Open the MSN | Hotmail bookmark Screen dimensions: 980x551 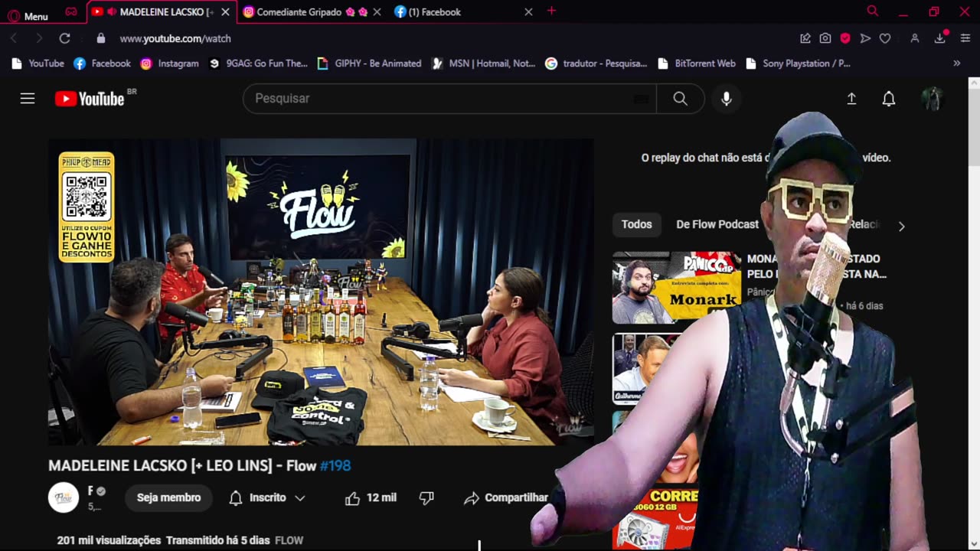pos(483,64)
